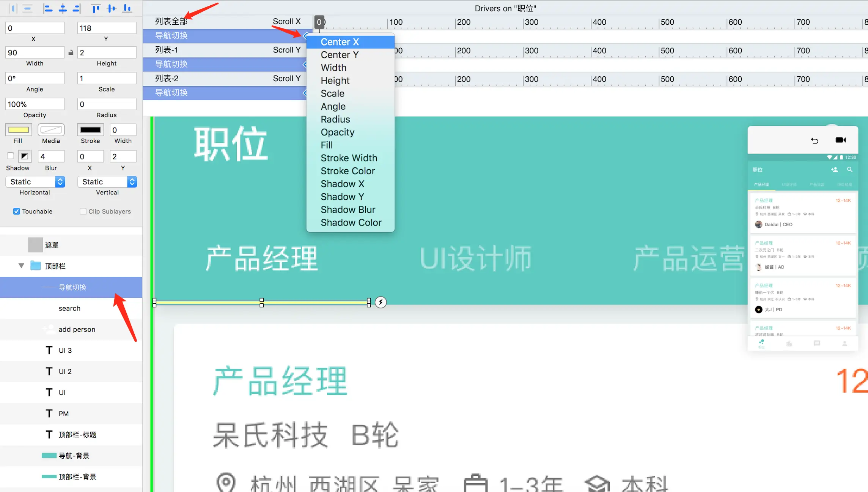Click the lightning bolt animate icon on canvas

(x=381, y=302)
